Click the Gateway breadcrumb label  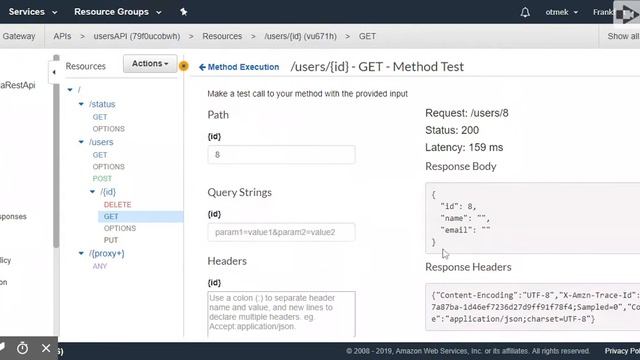(19, 36)
